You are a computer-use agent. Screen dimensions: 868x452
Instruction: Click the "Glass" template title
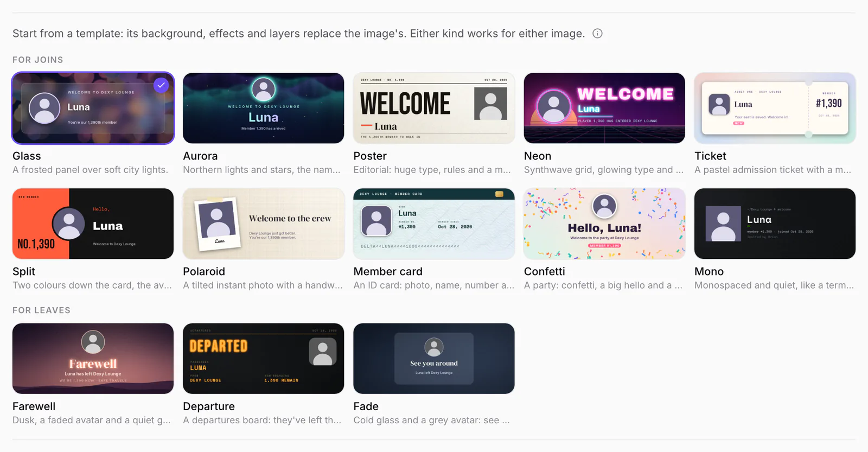coord(27,156)
